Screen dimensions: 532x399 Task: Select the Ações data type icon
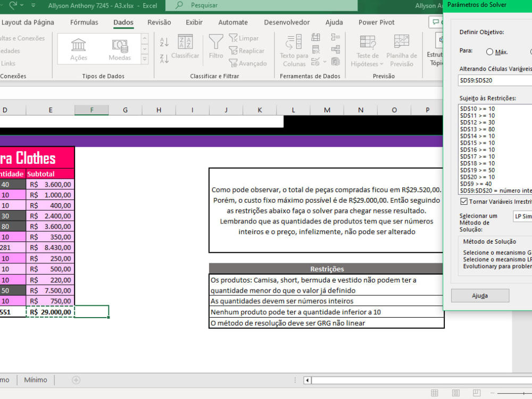tap(78, 47)
